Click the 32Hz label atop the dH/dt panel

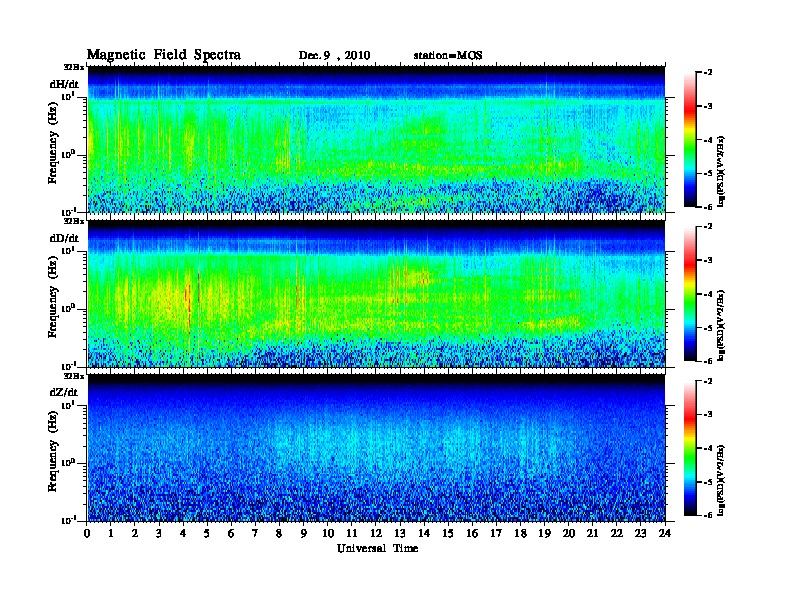[x=74, y=67]
